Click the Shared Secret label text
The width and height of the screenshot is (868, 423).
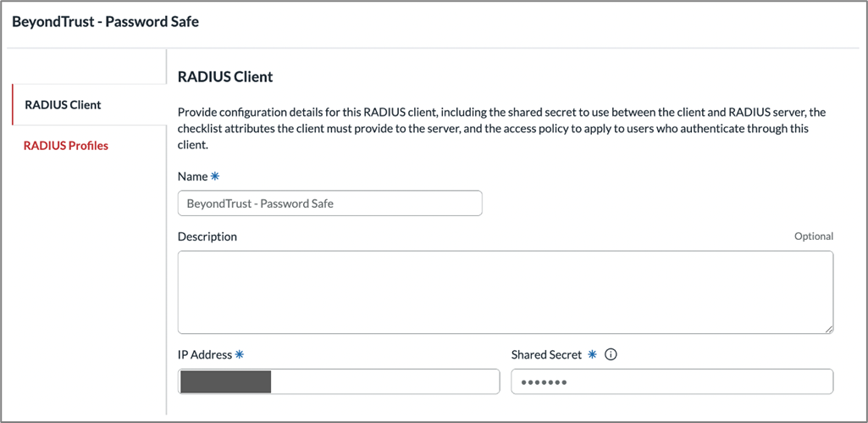pos(546,355)
